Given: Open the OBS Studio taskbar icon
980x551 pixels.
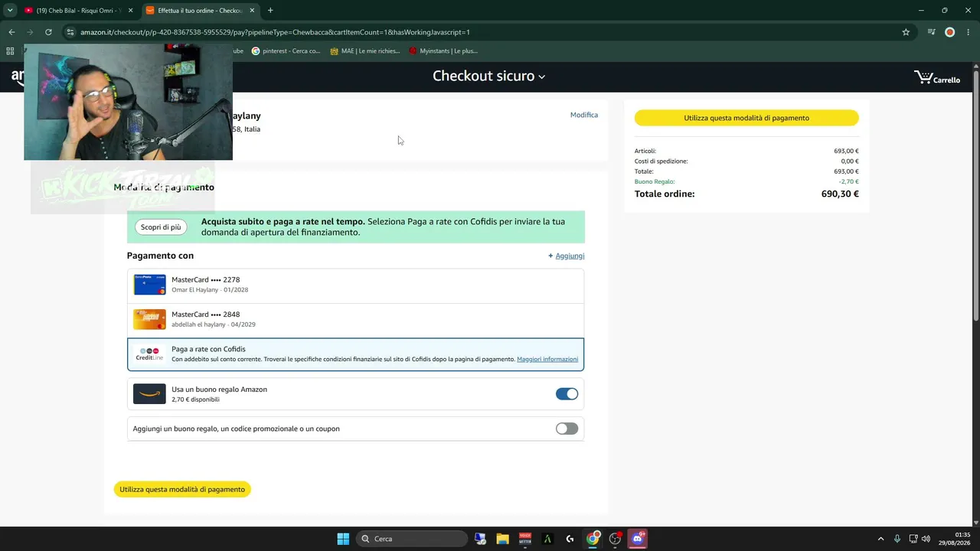Looking at the screenshot, I should [615, 539].
